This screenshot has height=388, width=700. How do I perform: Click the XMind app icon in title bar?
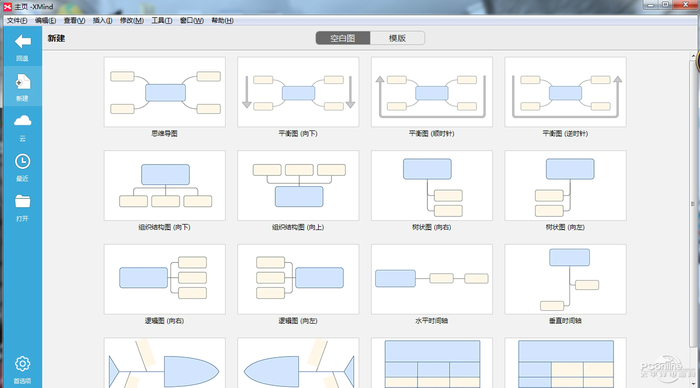point(7,7)
